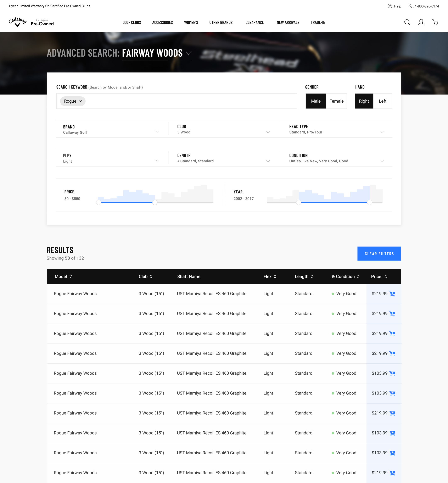Click the Clear Filters button
This screenshot has height=483, width=448.
379,254
